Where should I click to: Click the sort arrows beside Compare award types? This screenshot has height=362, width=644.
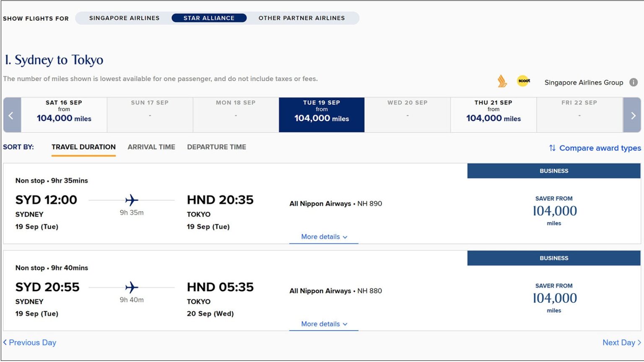(552, 148)
